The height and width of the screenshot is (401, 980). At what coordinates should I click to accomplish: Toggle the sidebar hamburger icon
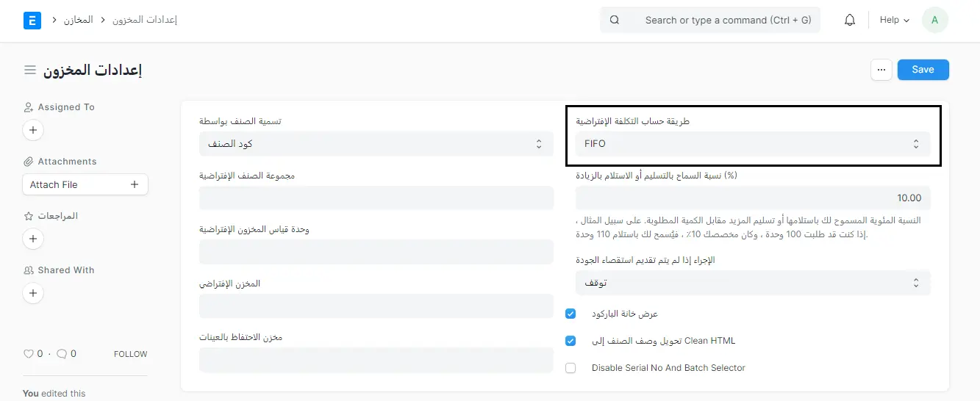point(30,70)
